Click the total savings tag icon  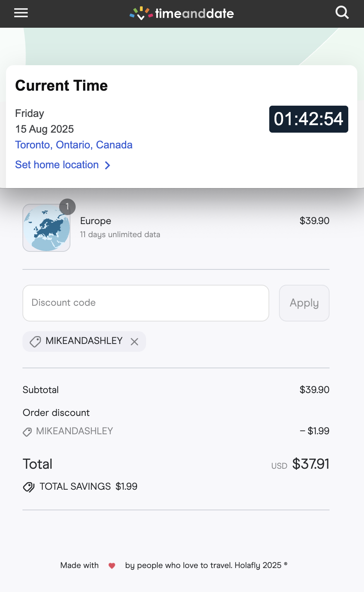[x=29, y=487]
